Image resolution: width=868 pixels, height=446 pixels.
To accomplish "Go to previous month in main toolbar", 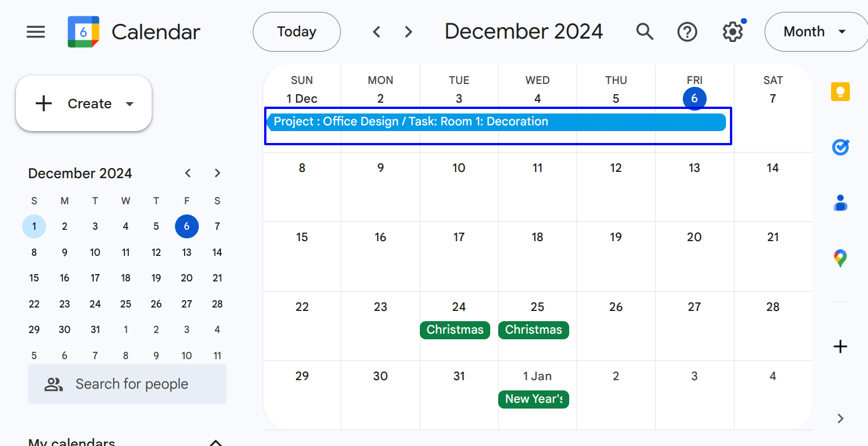I will point(377,32).
